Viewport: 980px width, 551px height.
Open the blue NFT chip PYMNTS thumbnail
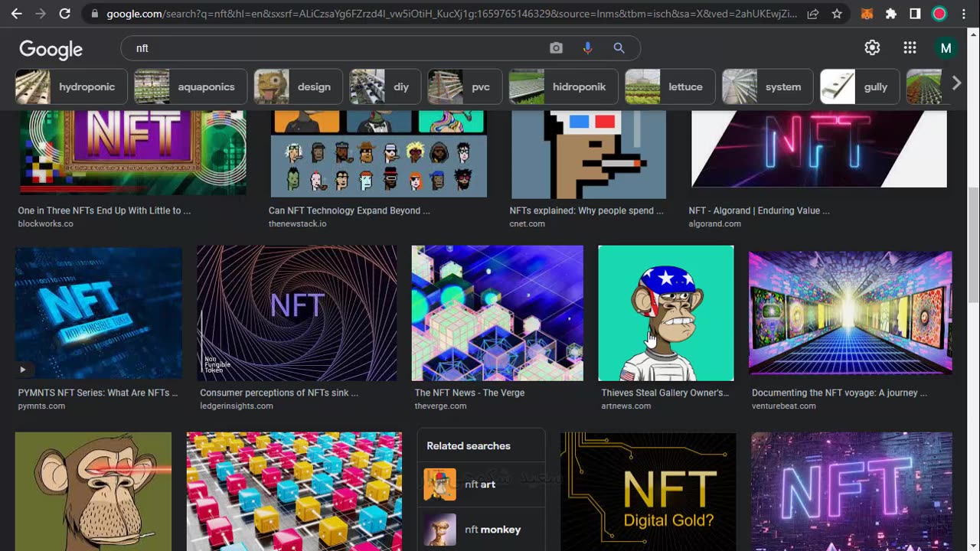(99, 312)
